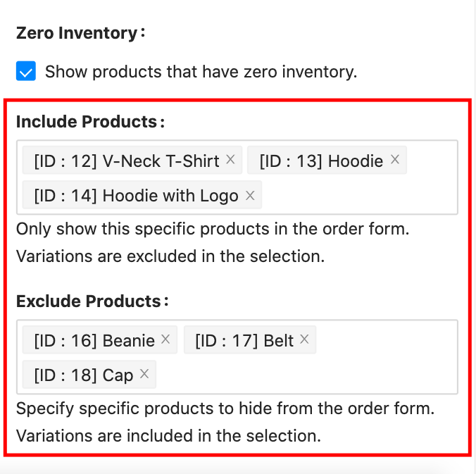Screen dimensions: 476x474
Task: Remove Cap from excluded products
Action: [x=144, y=374]
